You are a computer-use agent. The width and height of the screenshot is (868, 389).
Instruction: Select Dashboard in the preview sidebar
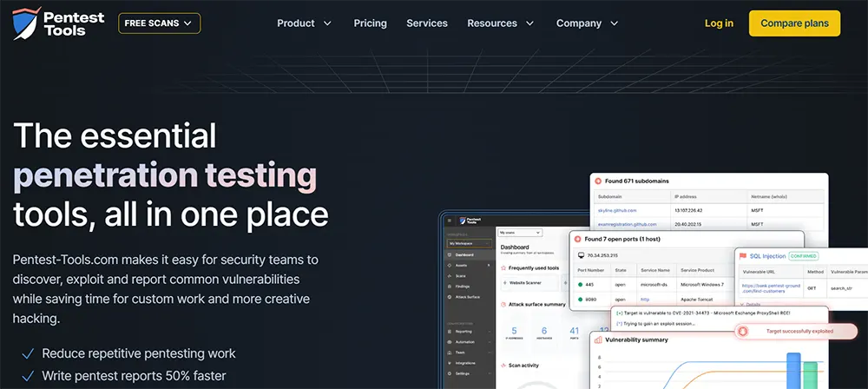point(470,255)
